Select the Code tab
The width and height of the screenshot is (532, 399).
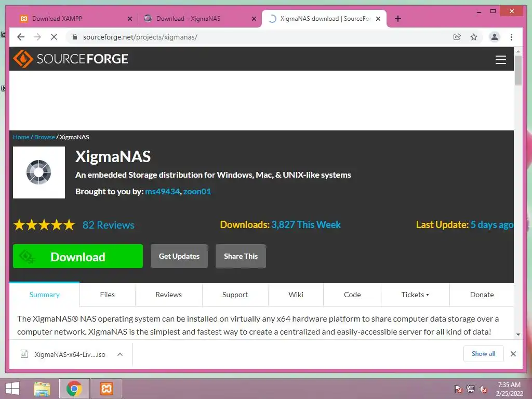tap(352, 295)
